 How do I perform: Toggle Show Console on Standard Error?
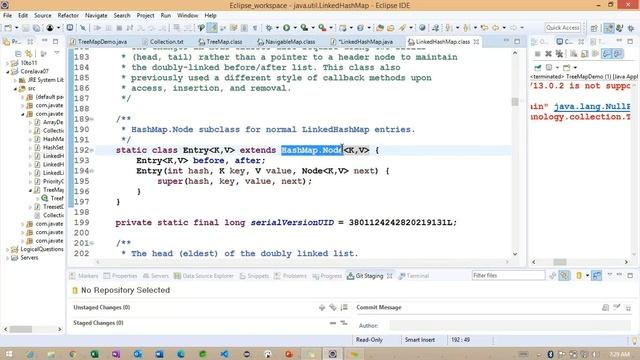(618, 53)
